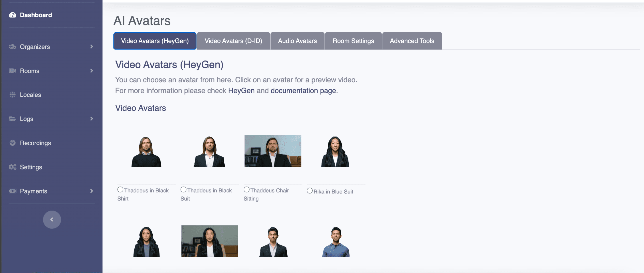644x273 pixels.
Task: Choose Rika in Blue Suit radio button
Action: click(x=310, y=191)
